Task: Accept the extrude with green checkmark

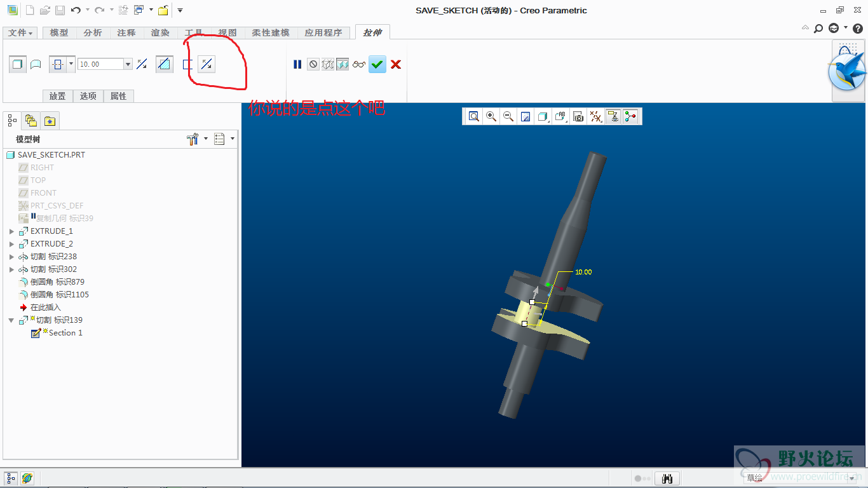Action: 377,64
